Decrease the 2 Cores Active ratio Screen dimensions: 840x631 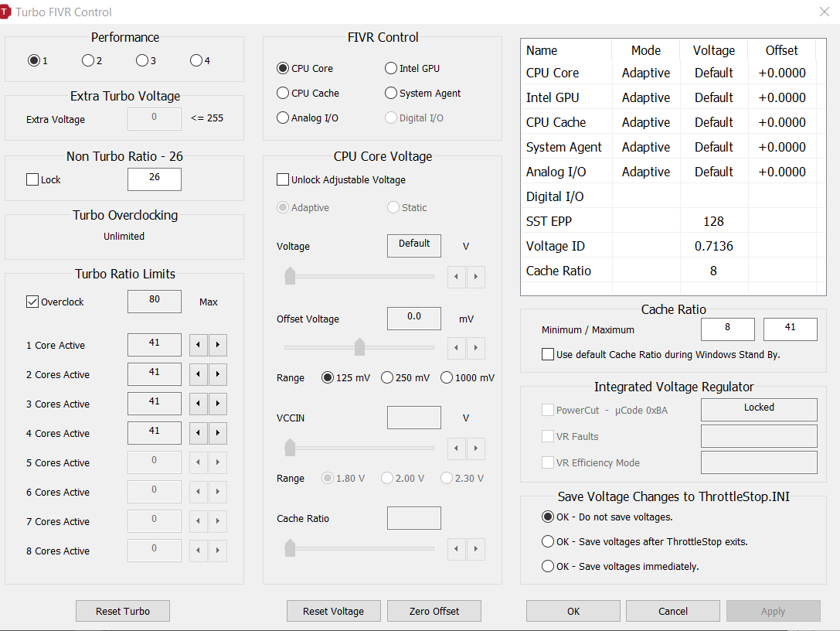click(198, 374)
